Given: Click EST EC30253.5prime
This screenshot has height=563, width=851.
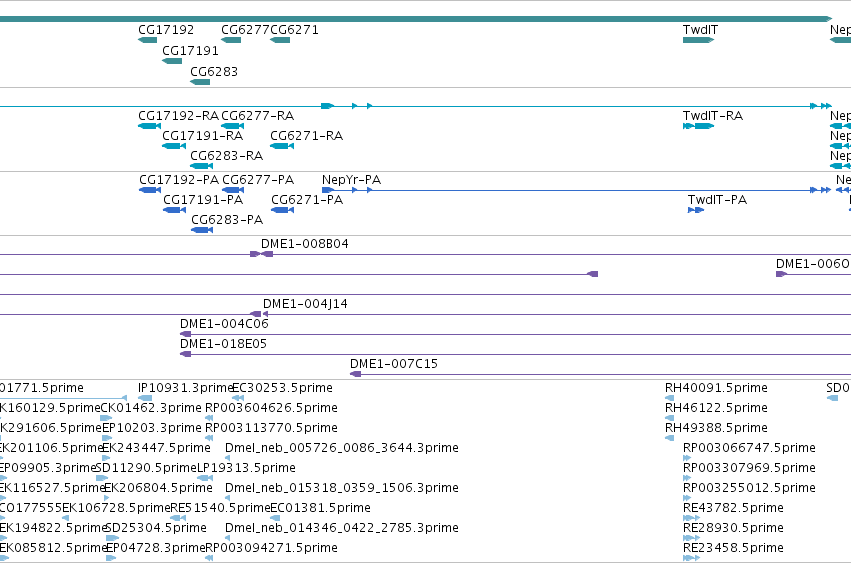Looking at the screenshot, I should 282,388.
